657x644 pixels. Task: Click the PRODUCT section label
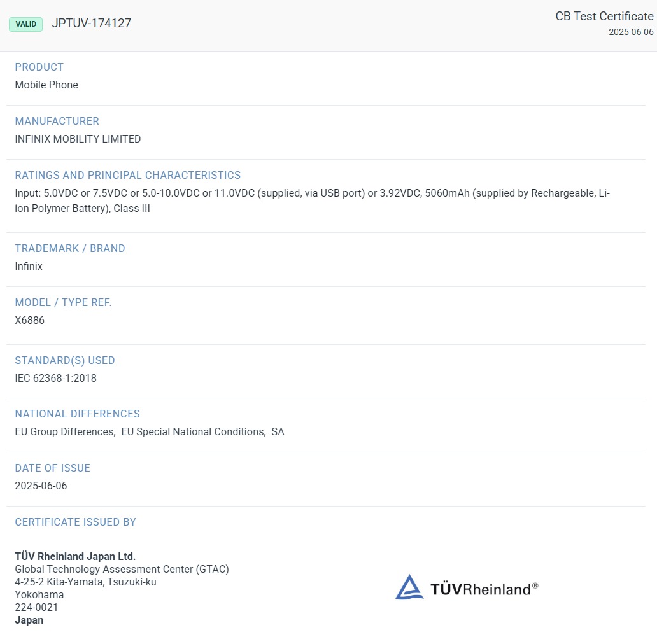coord(39,67)
